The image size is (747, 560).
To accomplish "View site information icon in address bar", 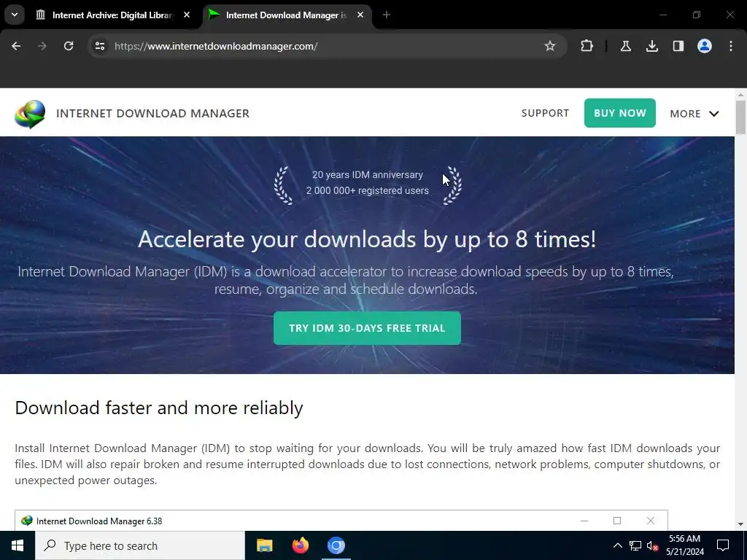I will point(99,46).
